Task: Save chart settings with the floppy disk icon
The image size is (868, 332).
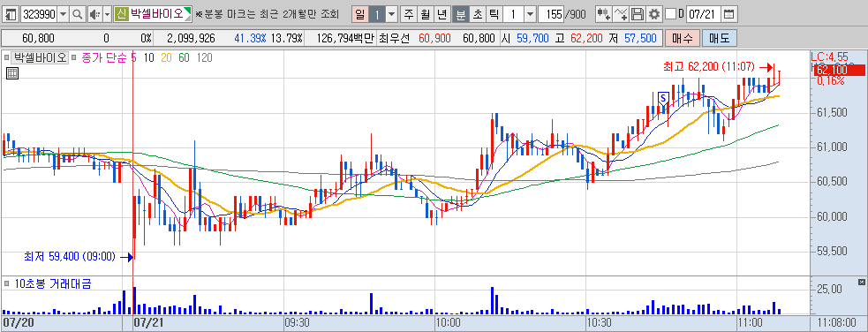Action: click(638, 14)
